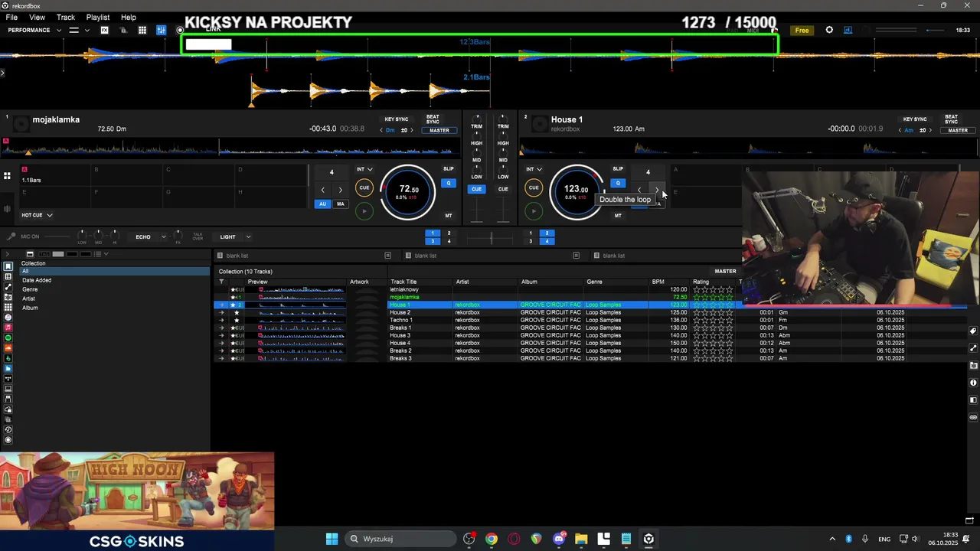Toggle deck 2 MT master tempo
The height and width of the screenshot is (551, 980).
(x=618, y=216)
